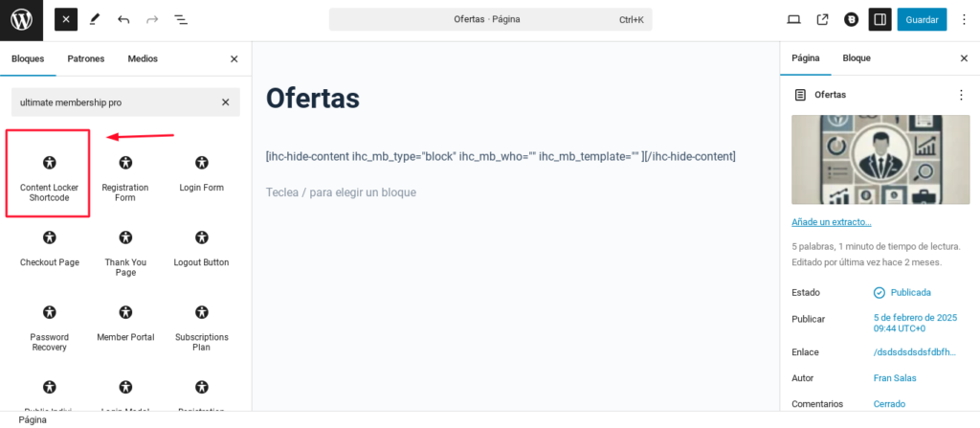Open the document overview list icon

181,20
